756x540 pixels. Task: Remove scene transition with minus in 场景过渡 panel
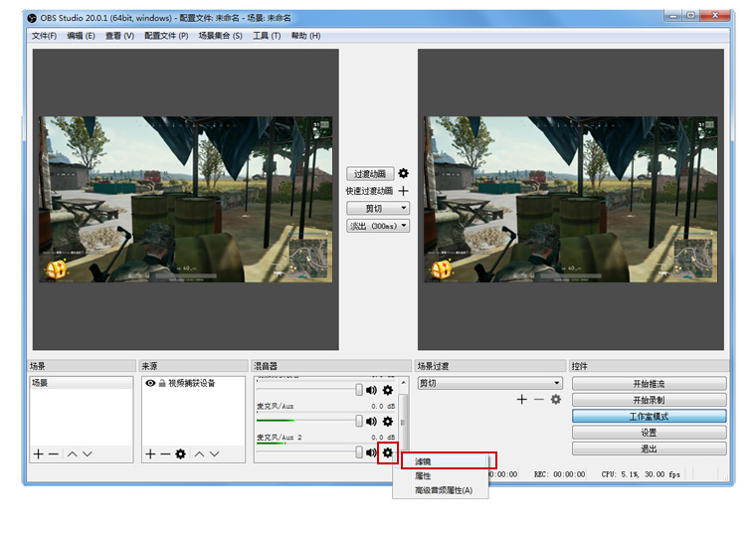[x=538, y=400]
